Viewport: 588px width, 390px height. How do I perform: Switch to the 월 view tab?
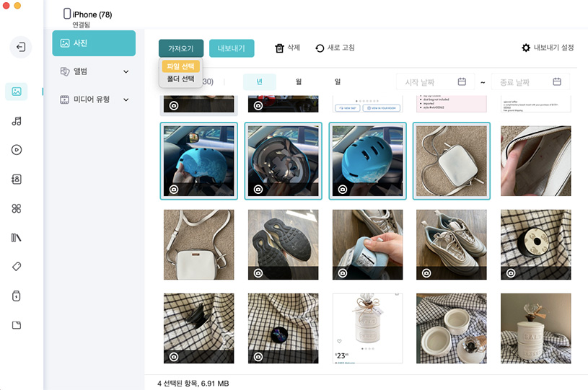coord(299,82)
